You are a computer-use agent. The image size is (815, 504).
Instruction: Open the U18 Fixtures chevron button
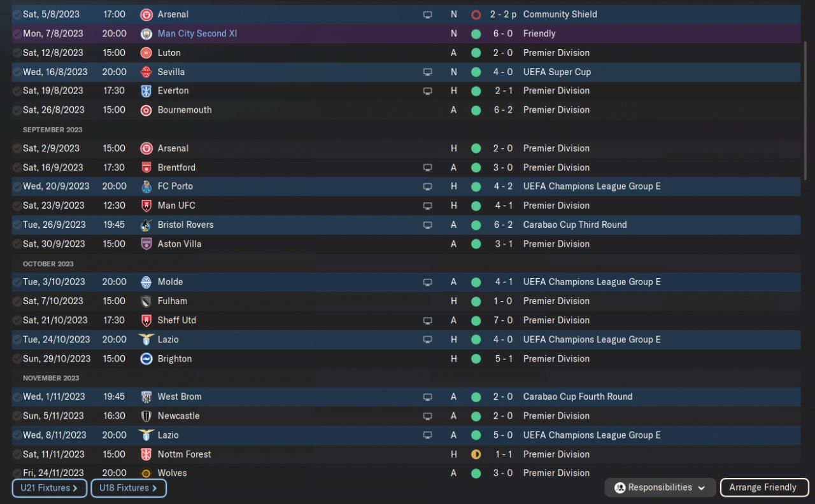[129, 488]
